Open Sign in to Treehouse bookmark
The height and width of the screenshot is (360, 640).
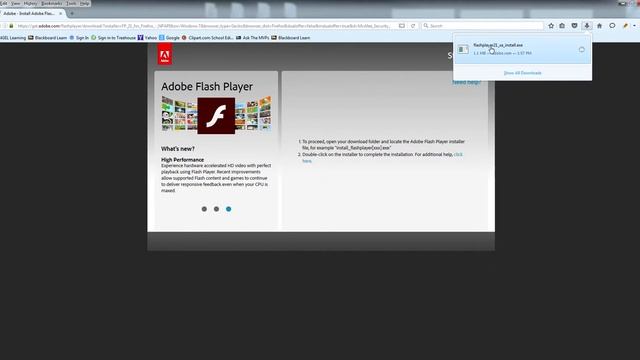(113, 38)
